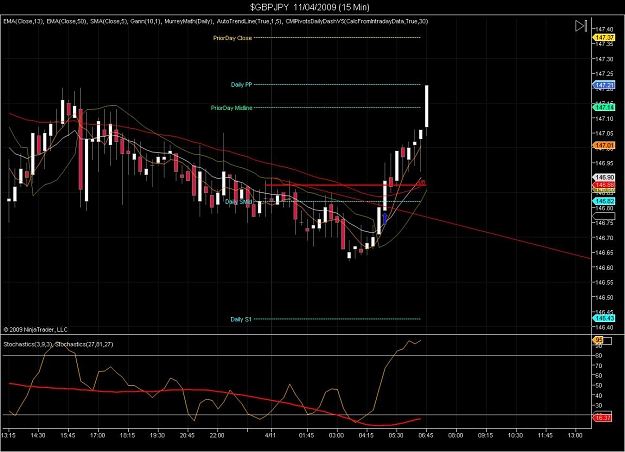Viewport: 625px width, 452px height.
Task: Click the 13:15 time axis label
Action: [x=8, y=435]
